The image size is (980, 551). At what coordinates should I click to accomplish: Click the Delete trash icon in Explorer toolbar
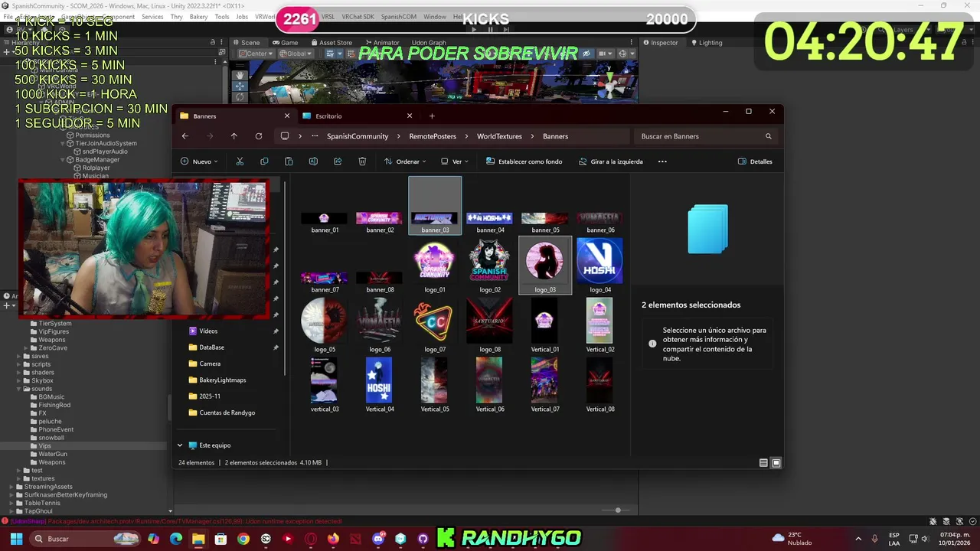click(x=362, y=161)
